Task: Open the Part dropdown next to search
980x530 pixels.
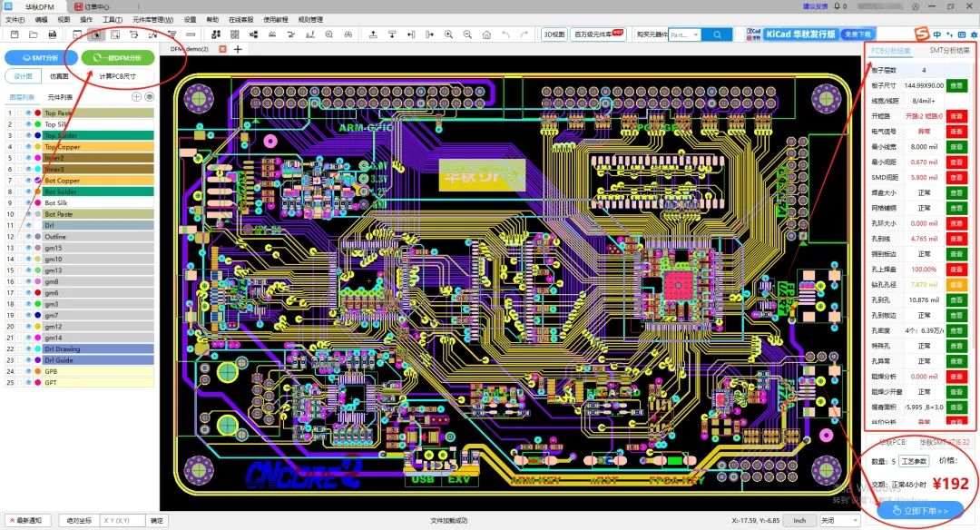Action: tap(684, 34)
